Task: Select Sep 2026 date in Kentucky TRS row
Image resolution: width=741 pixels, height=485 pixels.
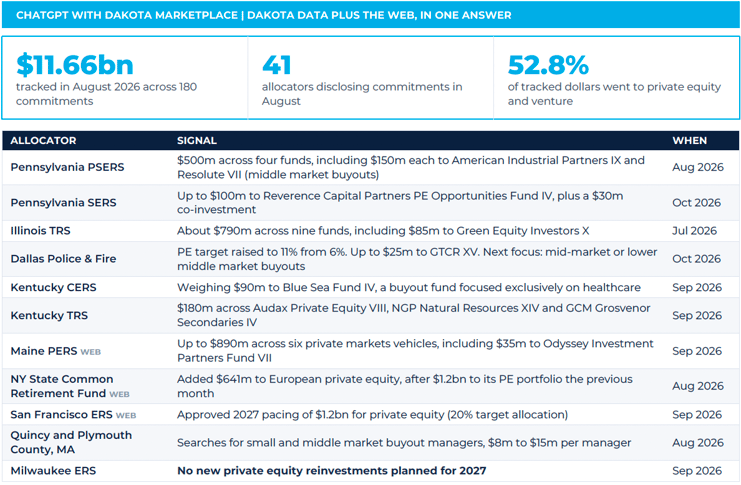Action: (x=697, y=316)
